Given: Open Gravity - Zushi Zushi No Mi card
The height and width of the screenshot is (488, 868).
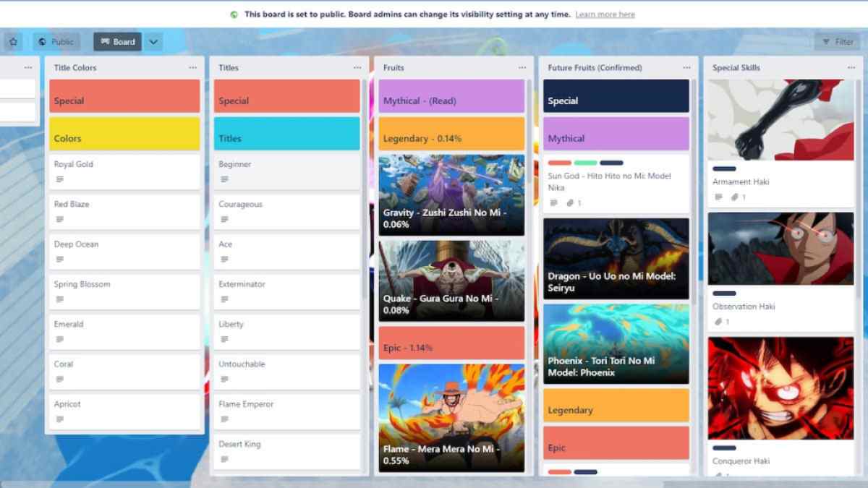Looking at the screenshot, I should [451, 195].
